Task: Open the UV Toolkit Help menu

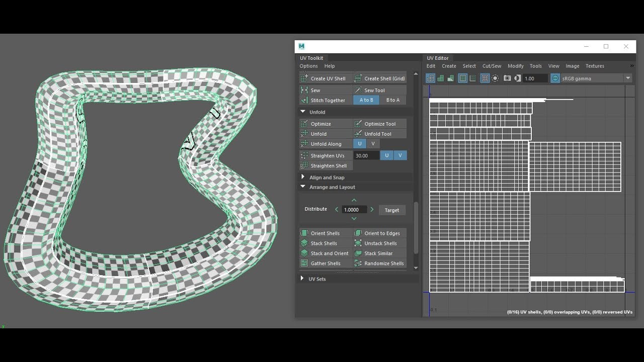Action: coord(330,66)
